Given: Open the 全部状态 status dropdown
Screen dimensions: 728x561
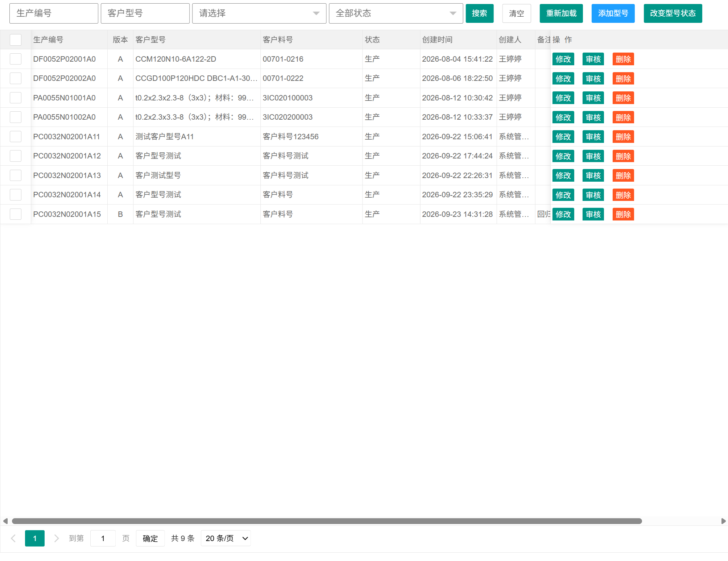Looking at the screenshot, I should pyautogui.click(x=396, y=13).
